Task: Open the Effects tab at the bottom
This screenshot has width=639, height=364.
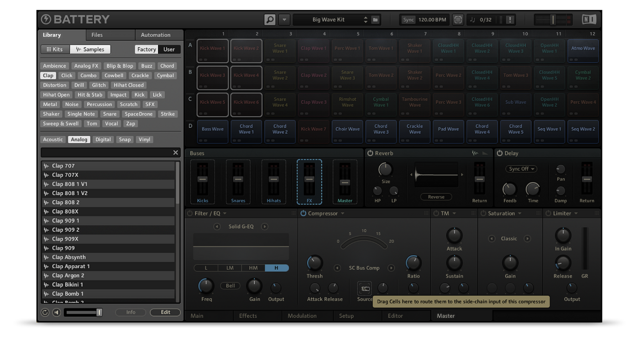Action: tap(258, 316)
